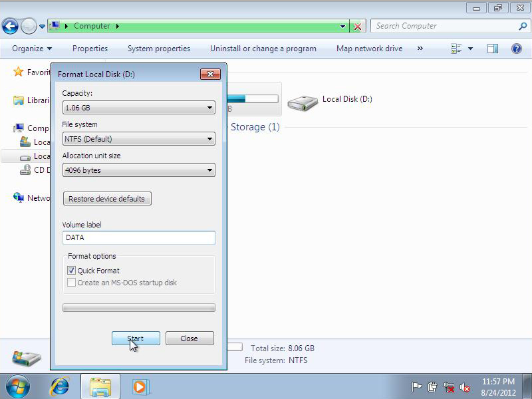Screen dimensions: 532x399
Task: Click the Show desktop strip
Action: tap(528, 386)
